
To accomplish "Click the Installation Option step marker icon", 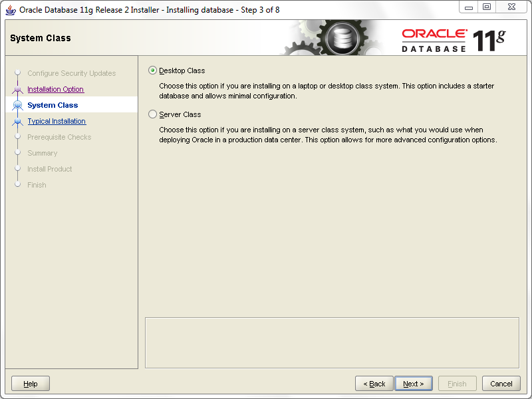I will (18, 89).
